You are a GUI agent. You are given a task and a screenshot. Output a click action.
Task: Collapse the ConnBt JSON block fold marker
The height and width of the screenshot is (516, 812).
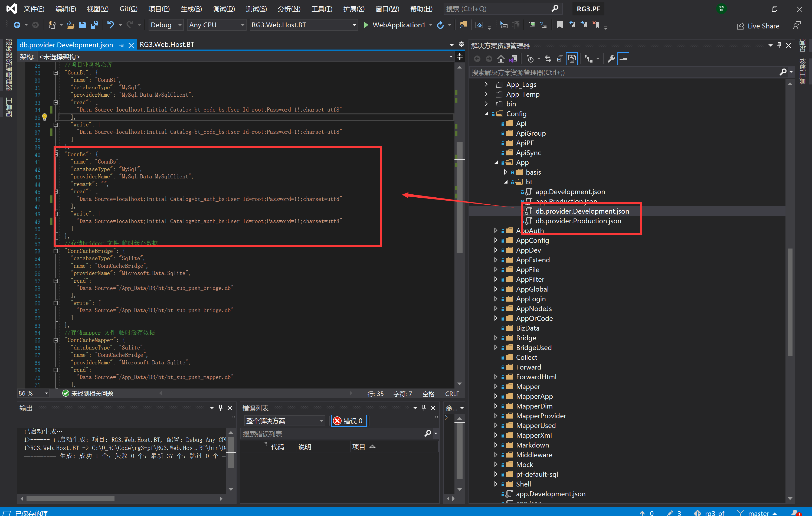tap(56, 73)
